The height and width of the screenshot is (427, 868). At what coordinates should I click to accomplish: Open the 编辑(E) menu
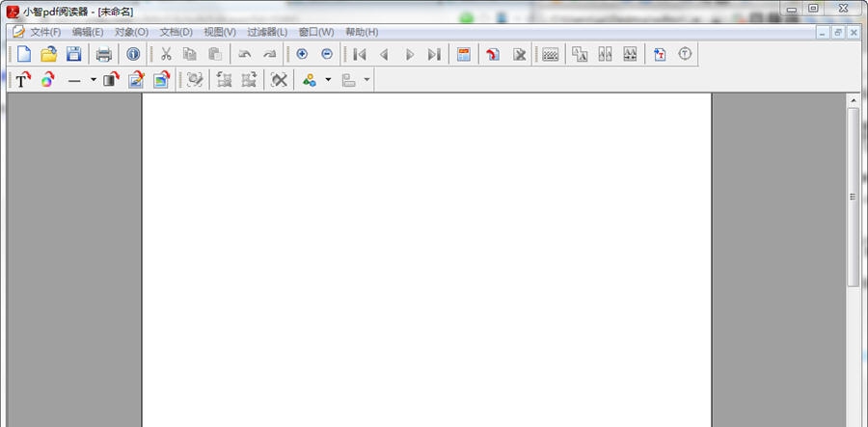pos(88,32)
